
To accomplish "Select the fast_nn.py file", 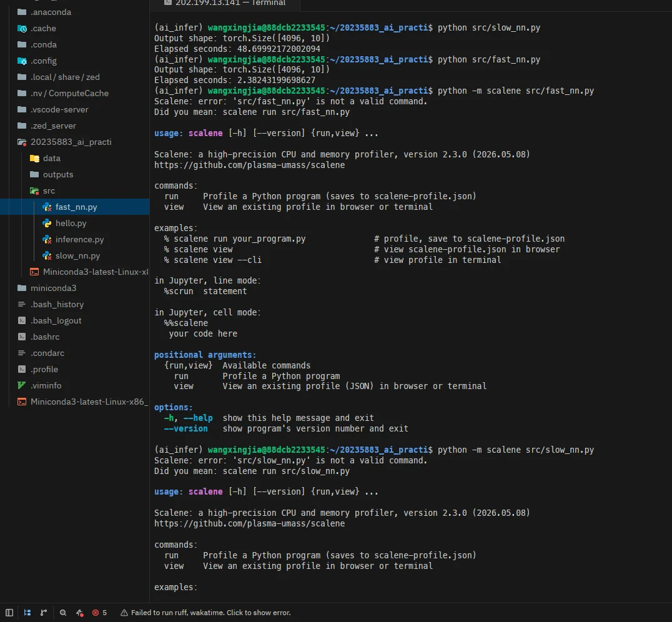I will (74, 207).
